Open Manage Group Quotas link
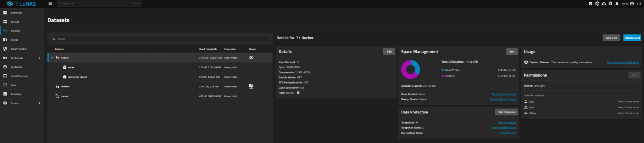This screenshot has width=644, height=143. (x=503, y=99)
